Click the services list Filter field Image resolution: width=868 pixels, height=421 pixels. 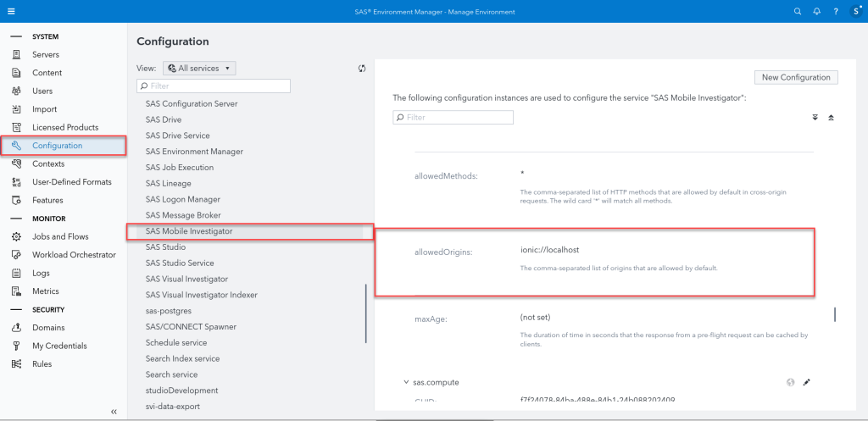click(x=214, y=86)
